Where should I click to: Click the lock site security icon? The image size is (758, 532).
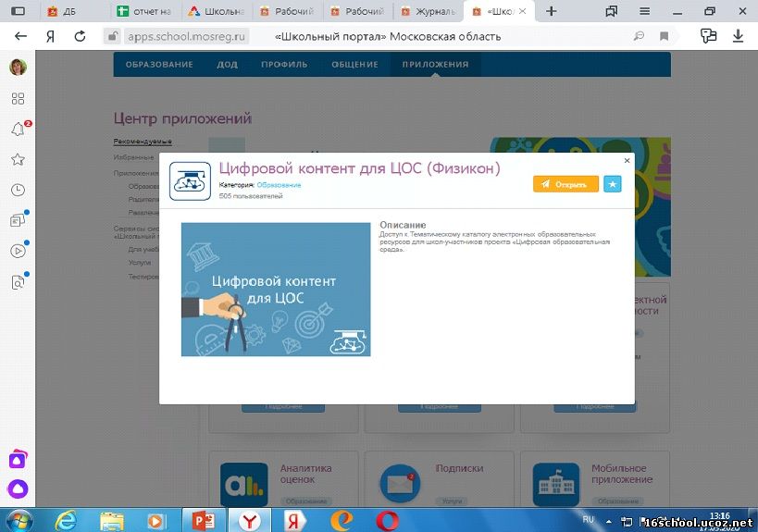112,36
